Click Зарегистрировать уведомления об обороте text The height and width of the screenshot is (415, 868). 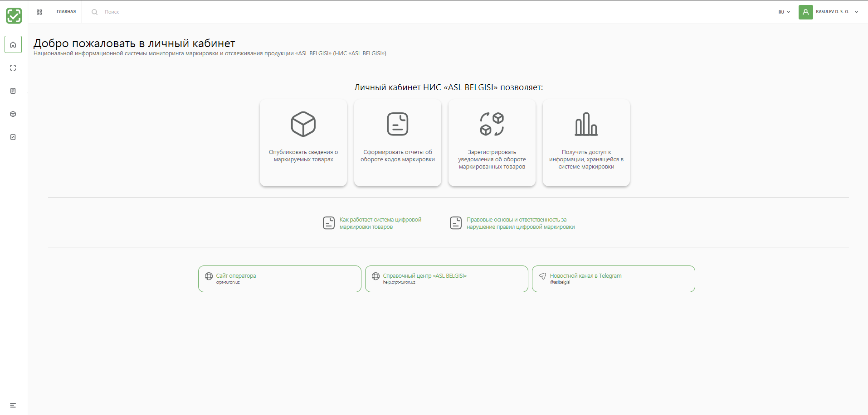pos(492,159)
